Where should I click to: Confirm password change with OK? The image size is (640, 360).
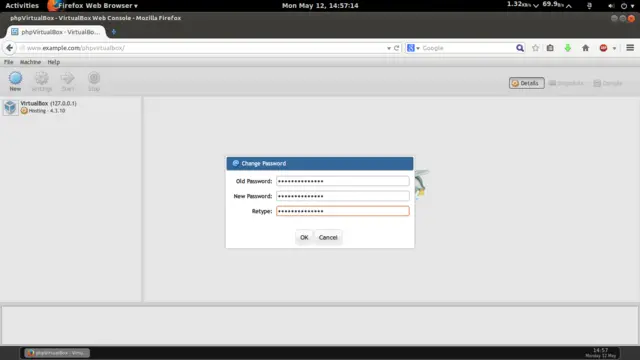pos(304,237)
